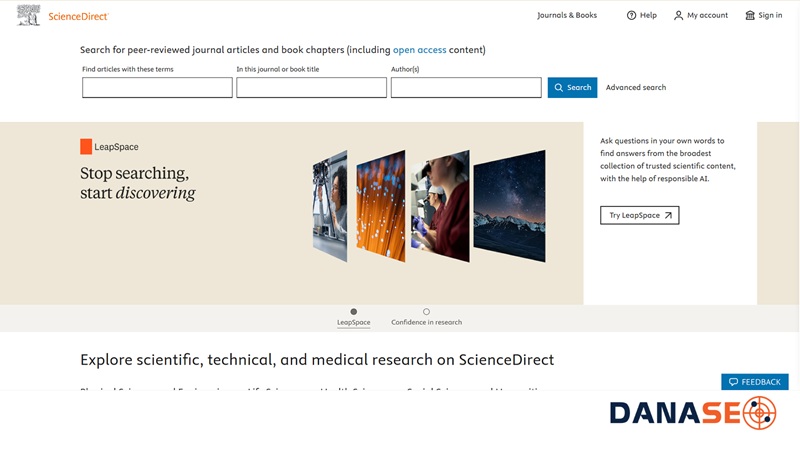Click the Try LeapSpace button

coord(639,215)
